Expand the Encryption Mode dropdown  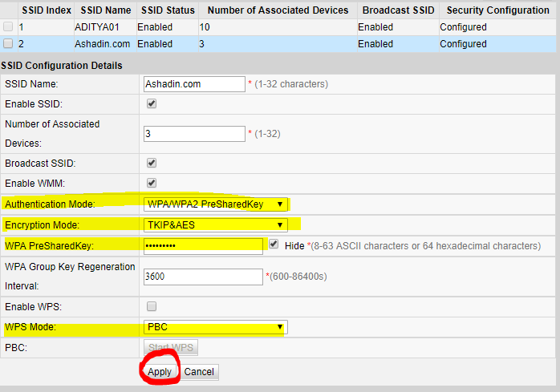point(214,224)
